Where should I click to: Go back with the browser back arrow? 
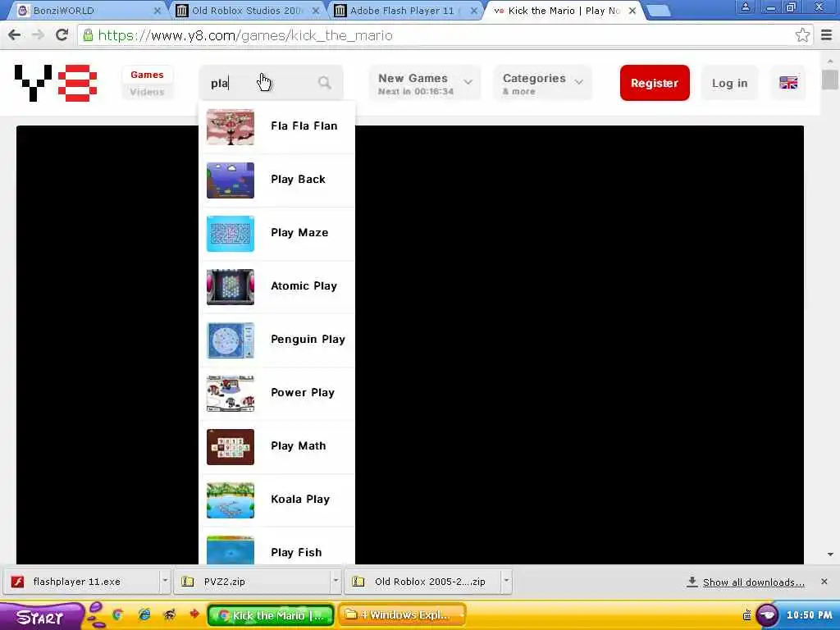click(15, 35)
